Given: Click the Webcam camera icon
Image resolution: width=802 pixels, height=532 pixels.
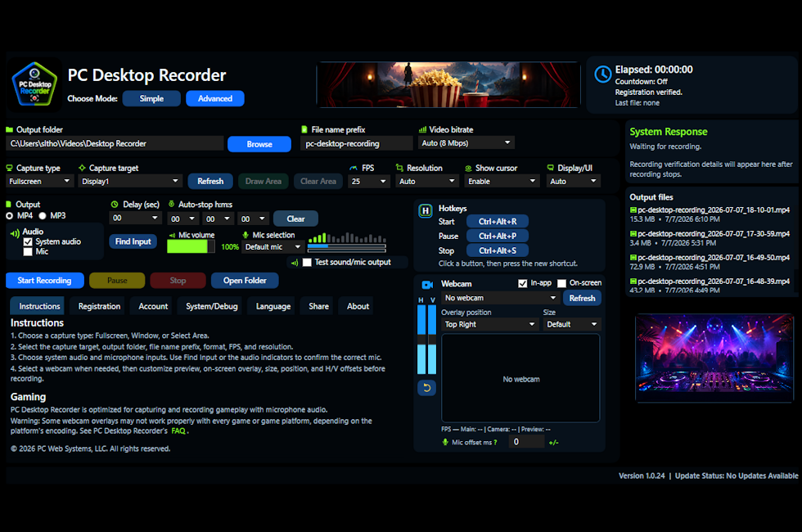Looking at the screenshot, I should point(427,285).
